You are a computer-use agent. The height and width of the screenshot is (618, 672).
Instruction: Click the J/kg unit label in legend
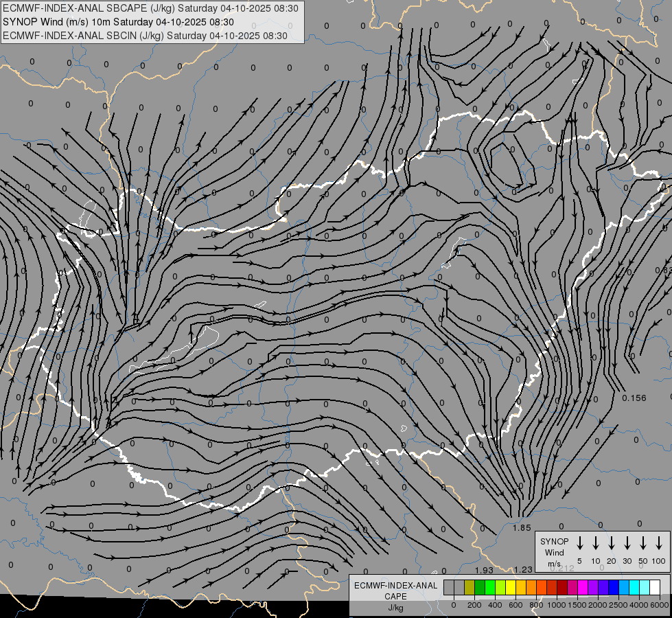click(395, 607)
